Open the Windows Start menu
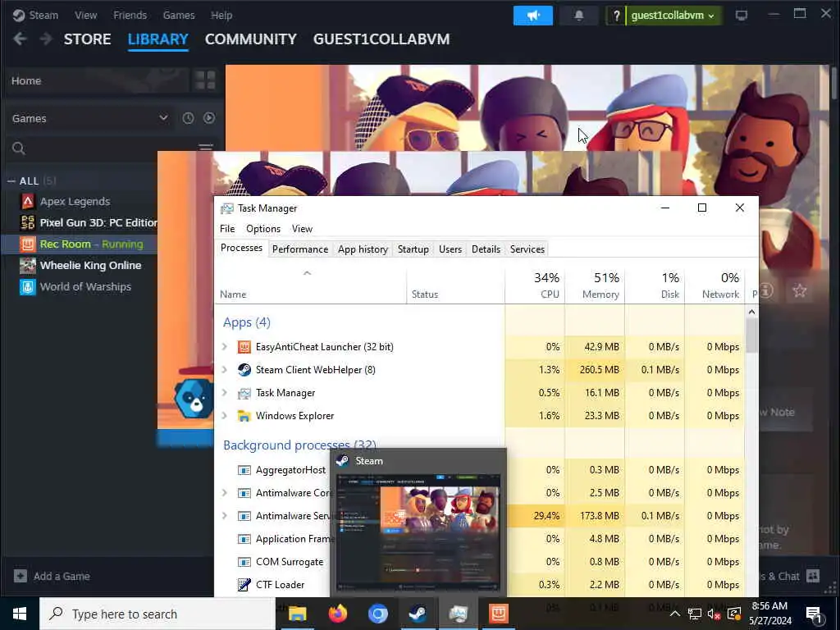The image size is (840, 630). pos(20,614)
